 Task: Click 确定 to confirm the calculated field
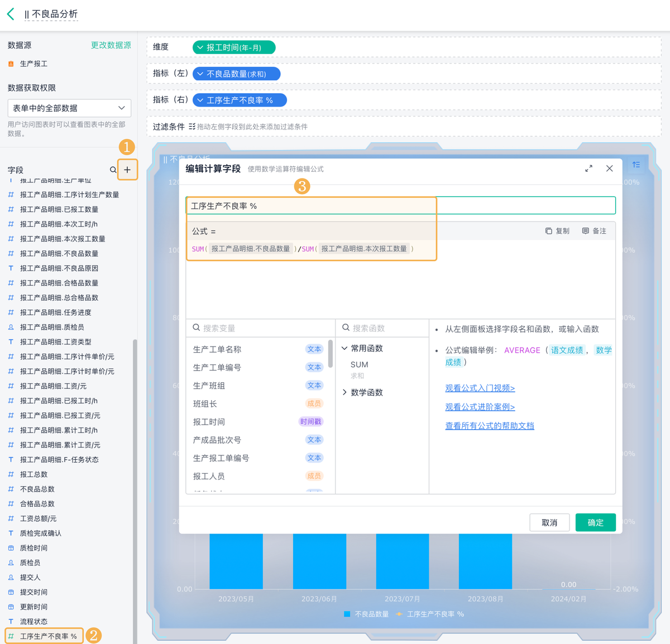tap(595, 522)
